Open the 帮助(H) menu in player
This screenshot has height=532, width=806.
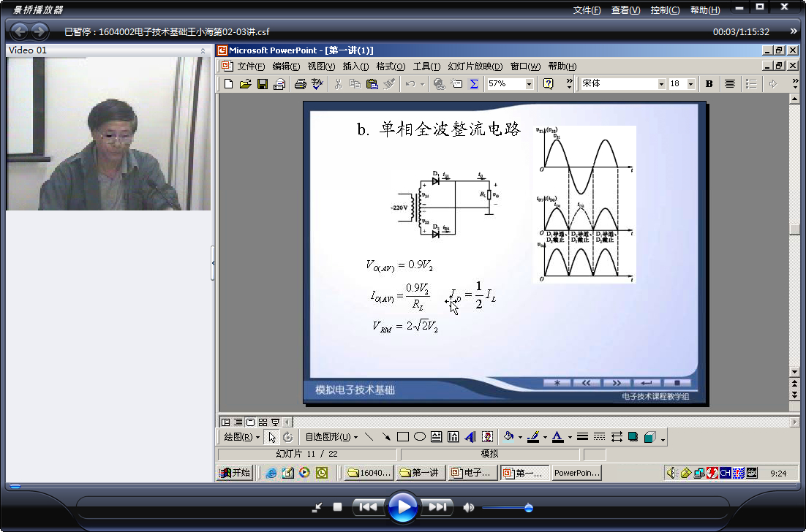point(705,10)
